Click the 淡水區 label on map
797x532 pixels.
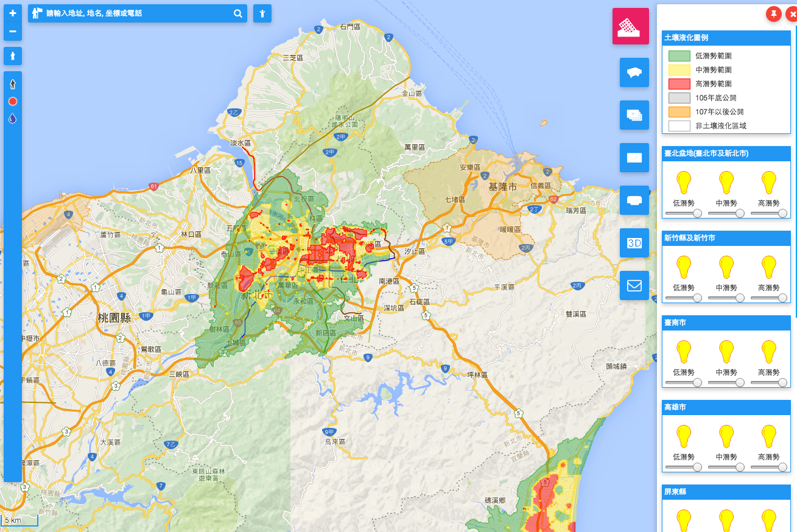click(x=241, y=143)
